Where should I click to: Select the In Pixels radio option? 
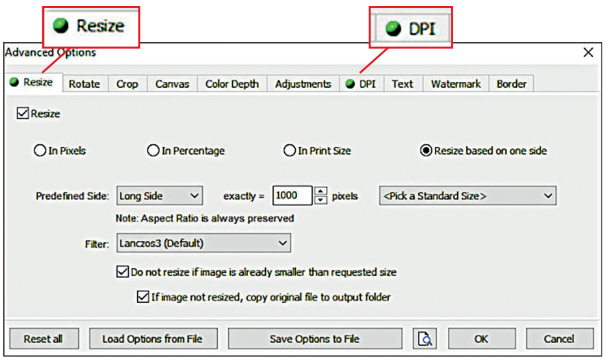(x=40, y=151)
